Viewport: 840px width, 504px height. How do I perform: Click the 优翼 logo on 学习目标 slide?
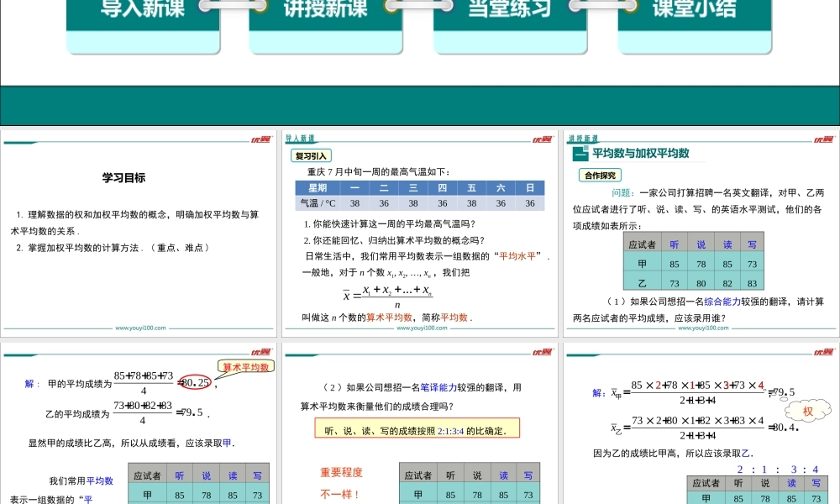261,139
